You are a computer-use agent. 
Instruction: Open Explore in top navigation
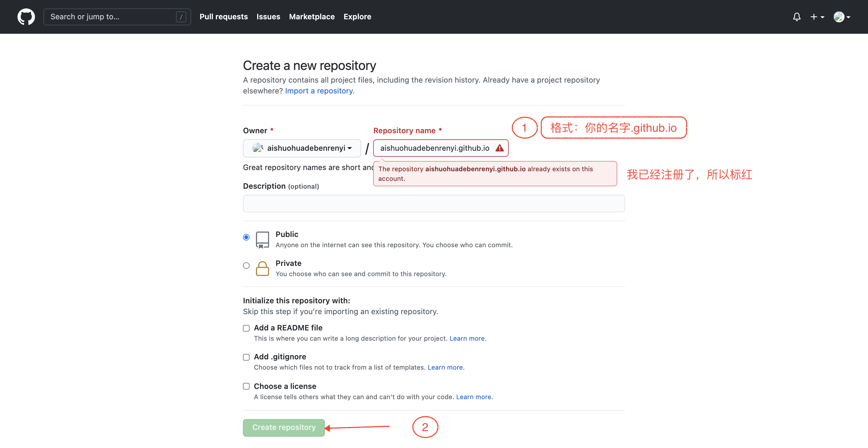pos(357,17)
